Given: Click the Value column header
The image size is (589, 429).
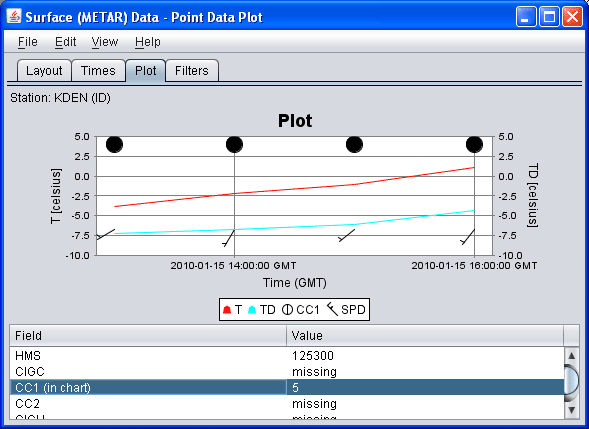Looking at the screenshot, I should tap(425, 335).
